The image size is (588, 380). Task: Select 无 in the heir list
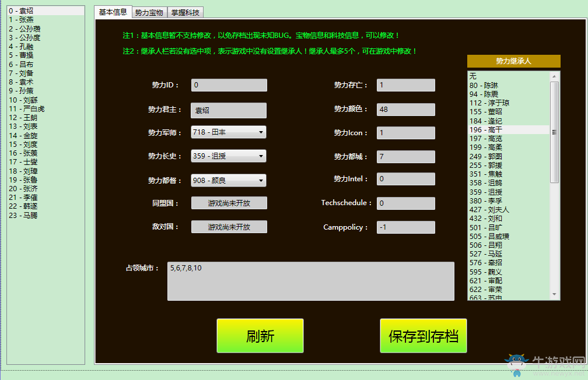coord(509,76)
